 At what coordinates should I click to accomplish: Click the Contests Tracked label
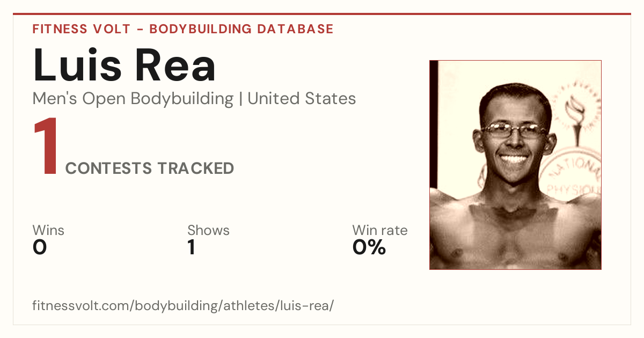point(150,168)
